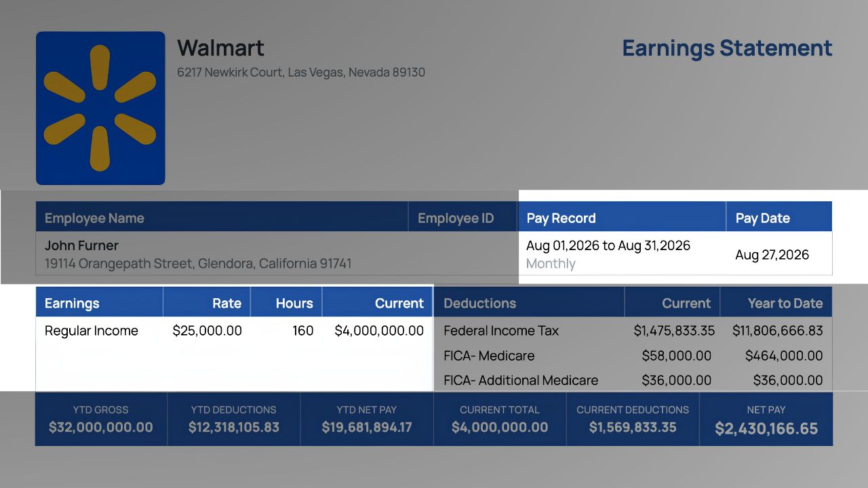
Task: Select the FICA- Additional Medicare label
Action: point(521,380)
